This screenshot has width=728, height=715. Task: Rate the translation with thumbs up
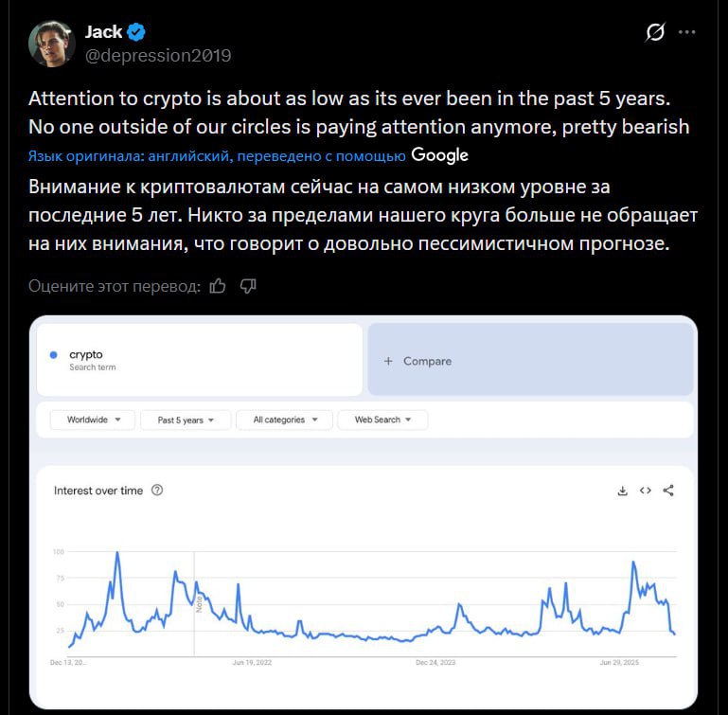coord(218,285)
